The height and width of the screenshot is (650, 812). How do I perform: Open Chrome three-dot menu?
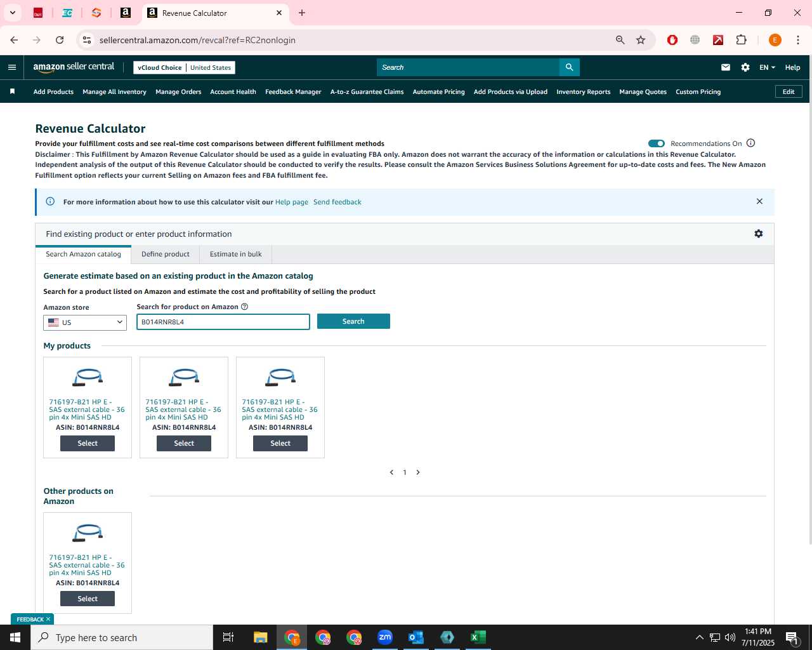(797, 40)
